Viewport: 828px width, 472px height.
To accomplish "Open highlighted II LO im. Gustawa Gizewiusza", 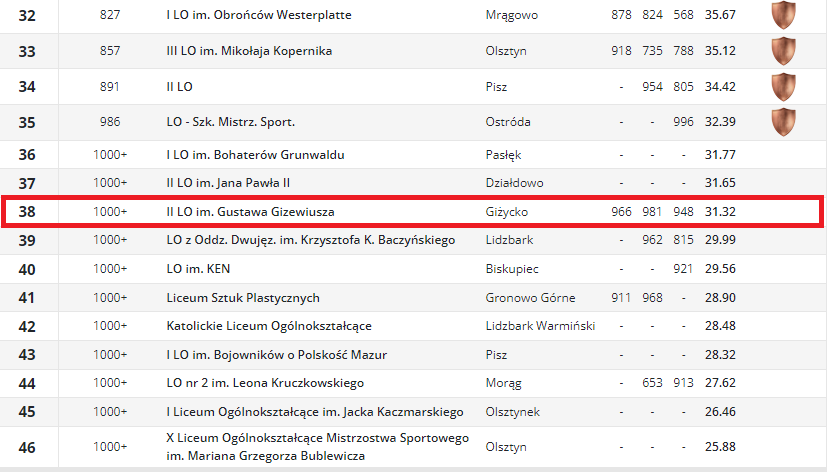I will [x=250, y=212].
